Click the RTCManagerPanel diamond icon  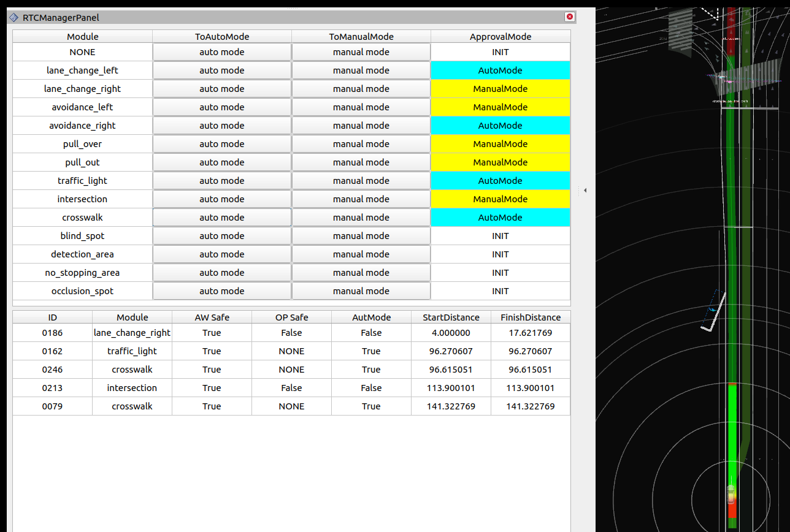[x=13, y=17]
